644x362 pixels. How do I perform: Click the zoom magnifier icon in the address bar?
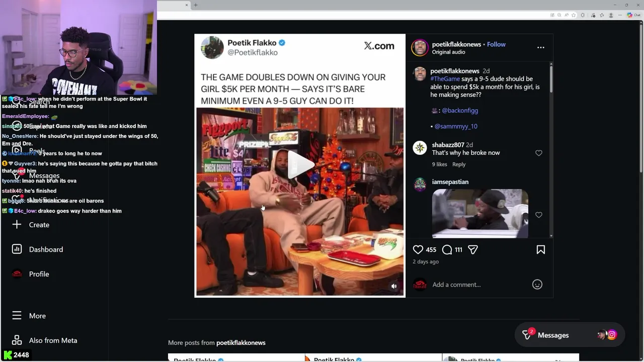559,15
